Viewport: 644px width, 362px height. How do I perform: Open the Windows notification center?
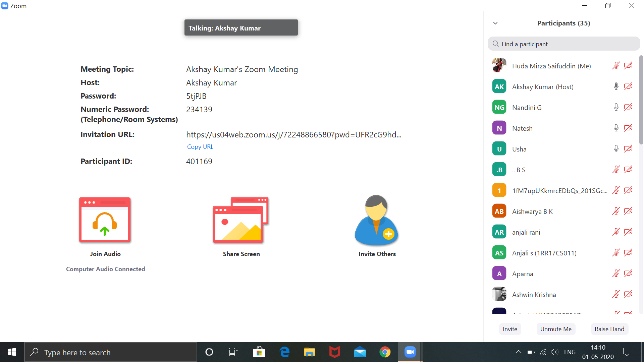pos(627,352)
